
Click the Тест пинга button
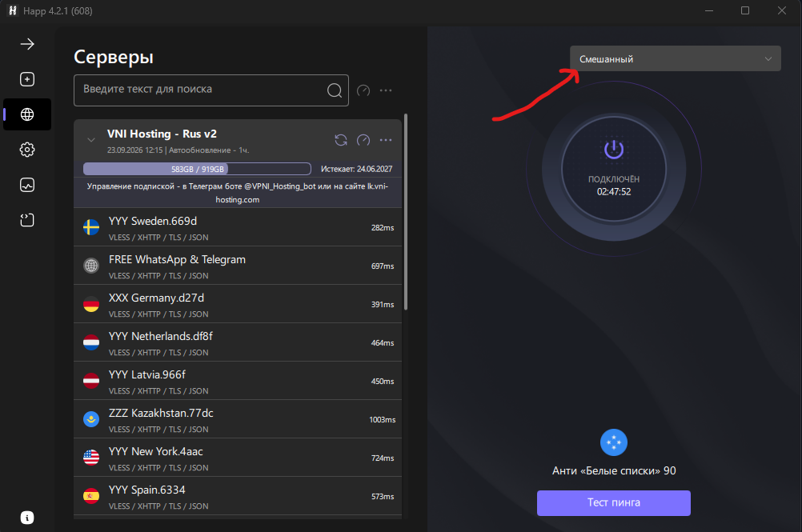tap(614, 503)
